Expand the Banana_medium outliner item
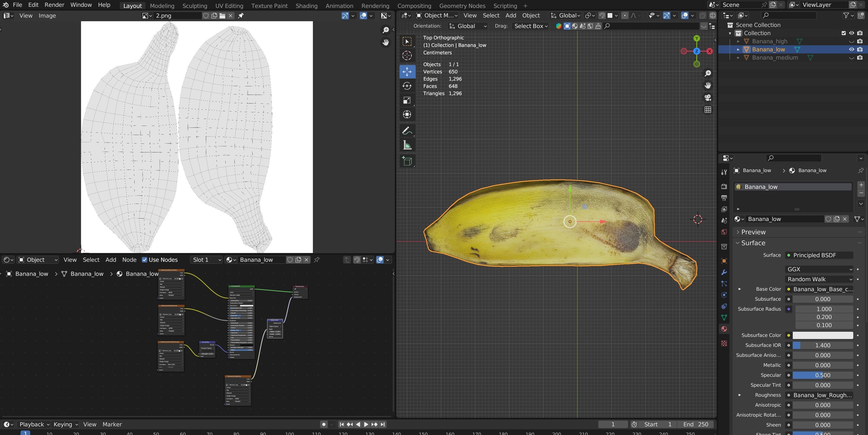868x435 pixels. click(738, 58)
